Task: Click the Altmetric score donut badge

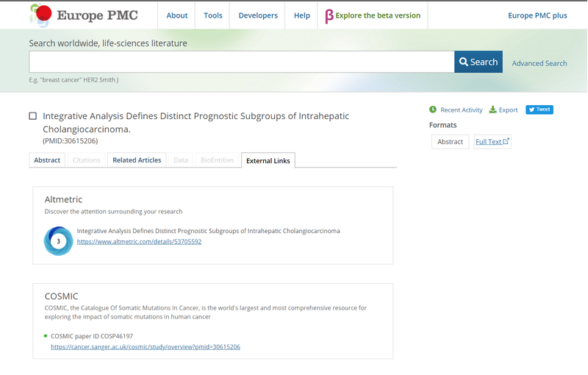Action: [58, 240]
